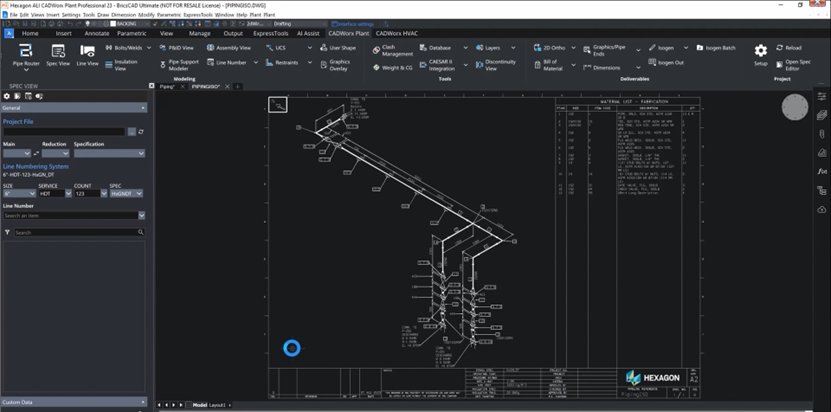
Task: Click Isogen Out
Action: pos(666,63)
